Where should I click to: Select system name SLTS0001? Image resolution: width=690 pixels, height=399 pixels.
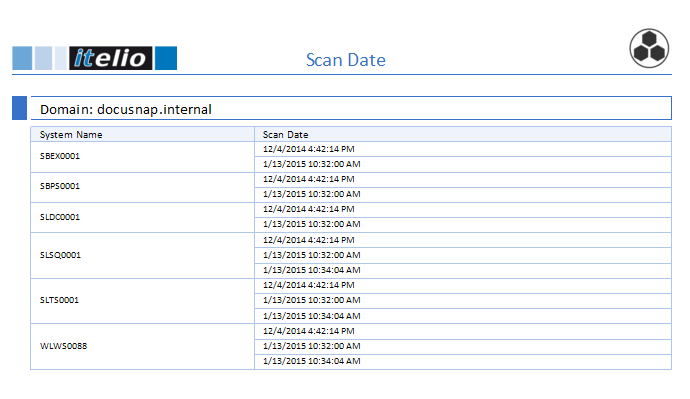(x=59, y=300)
